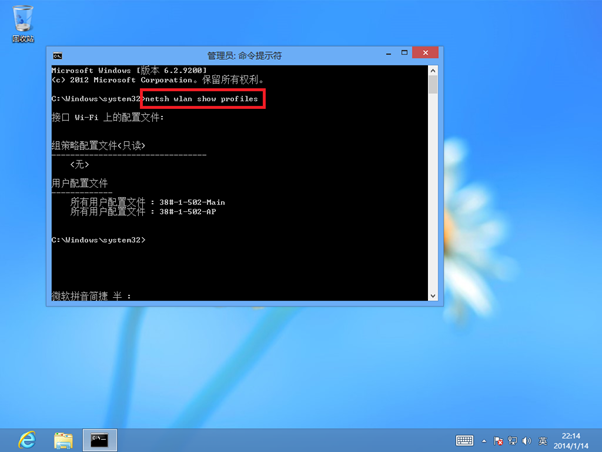Click the heading "用户配置文件"

pyautogui.click(x=80, y=183)
